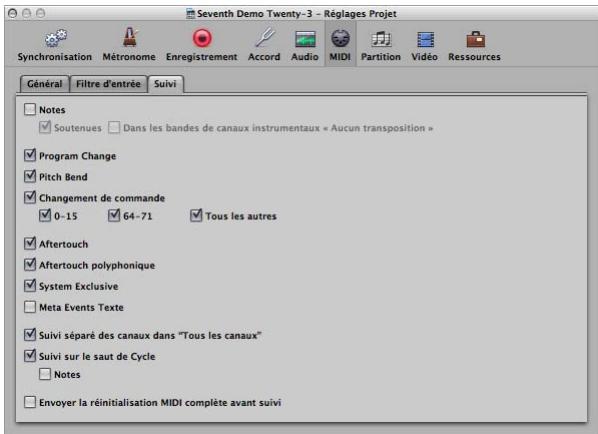The width and height of the screenshot is (598, 434).
Task: Open Synchronisation settings gears icon
Action: [55, 39]
